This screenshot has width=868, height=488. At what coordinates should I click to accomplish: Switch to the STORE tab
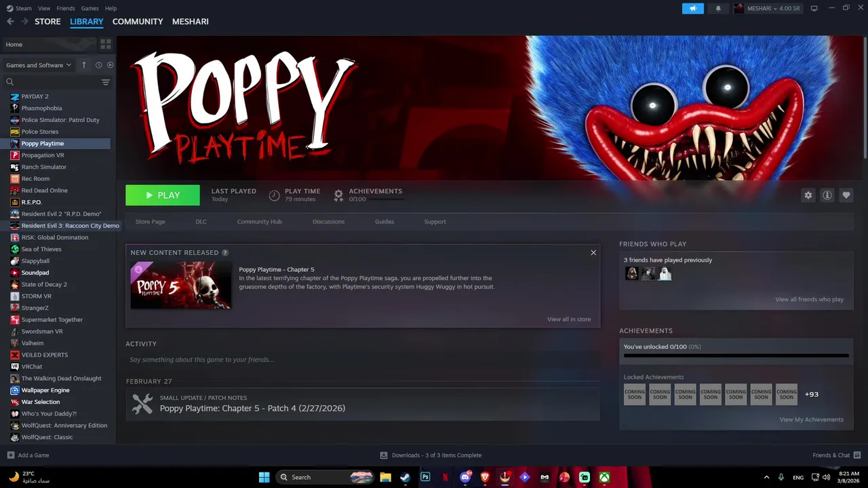(47, 22)
